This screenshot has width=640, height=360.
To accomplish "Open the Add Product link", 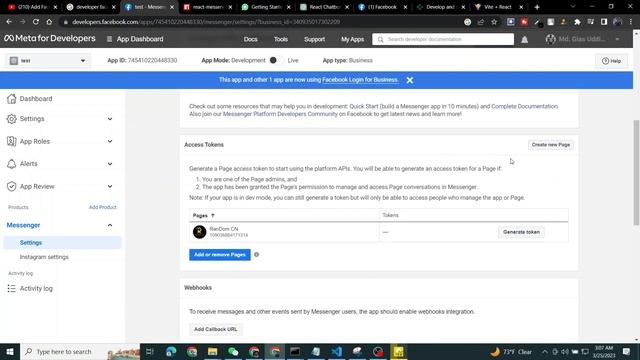I will point(103,207).
